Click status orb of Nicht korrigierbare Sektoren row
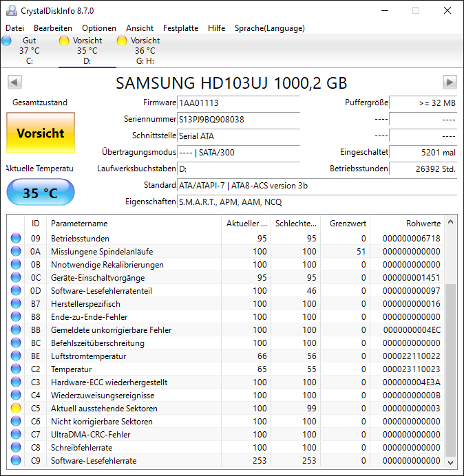This screenshot has width=464, height=476. point(16,421)
